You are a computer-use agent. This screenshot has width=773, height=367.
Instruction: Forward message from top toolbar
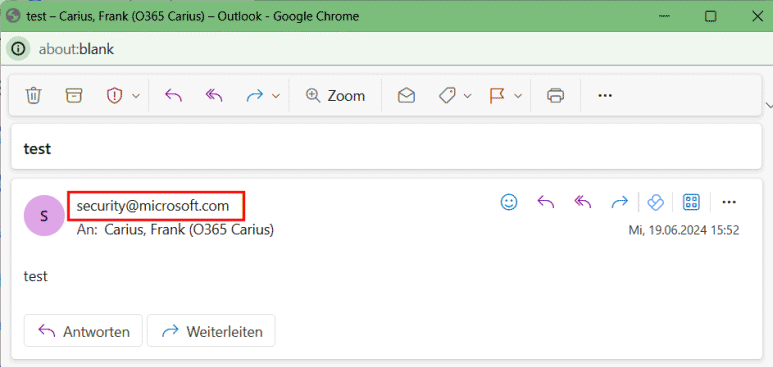(x=255, y=95)
